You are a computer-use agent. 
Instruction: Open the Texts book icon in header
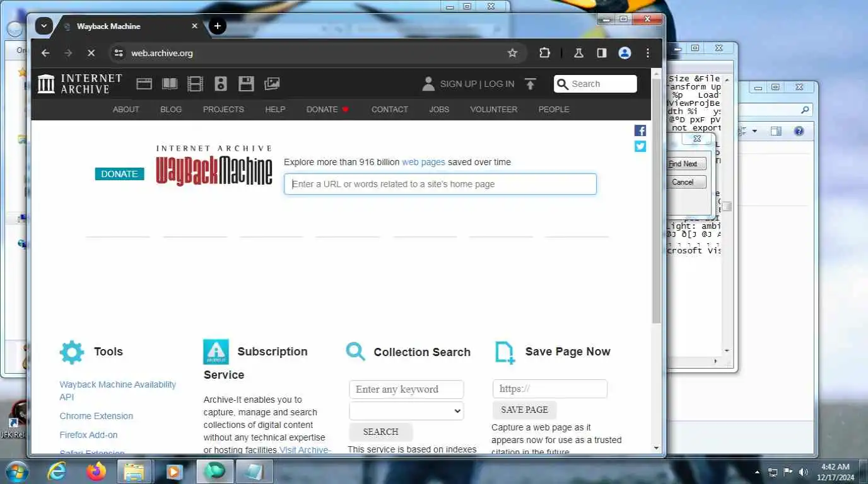tap(170, 84)
